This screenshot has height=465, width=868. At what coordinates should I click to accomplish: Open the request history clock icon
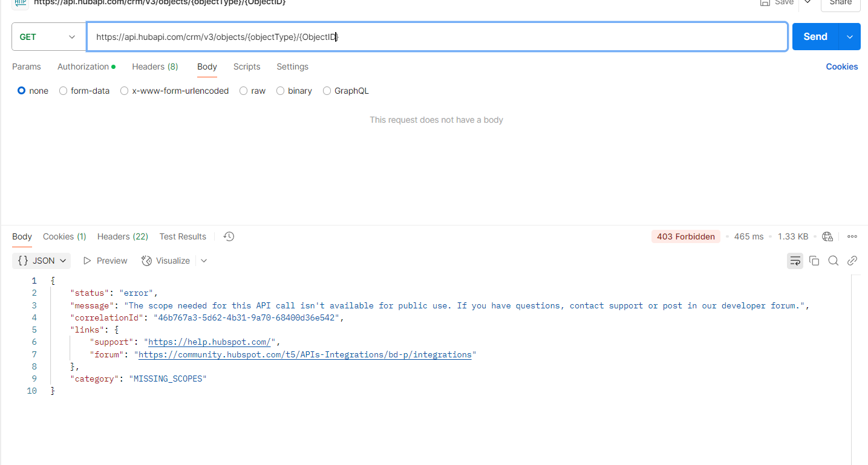(x=228, y=236)
